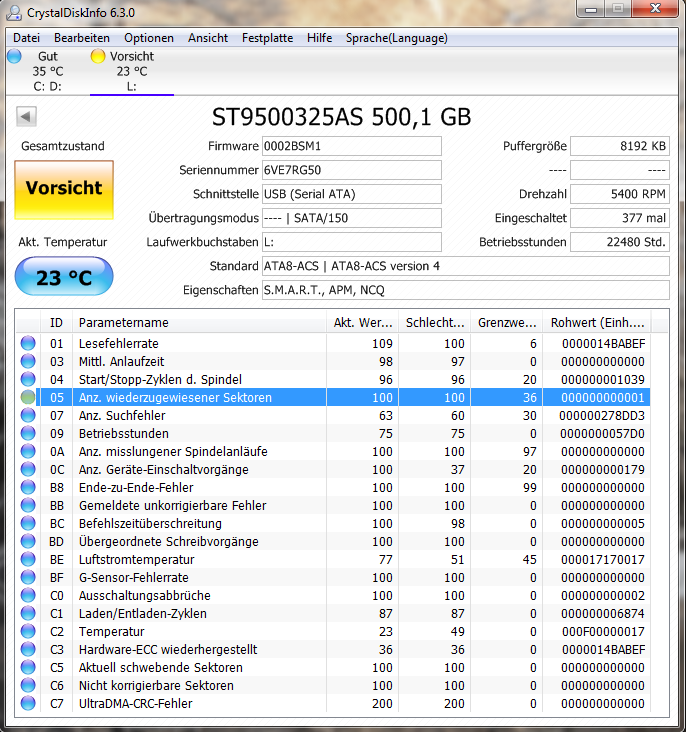Click the Eigenschaften field S.M.A.R.T., APM, NCQ

point(466,290)
